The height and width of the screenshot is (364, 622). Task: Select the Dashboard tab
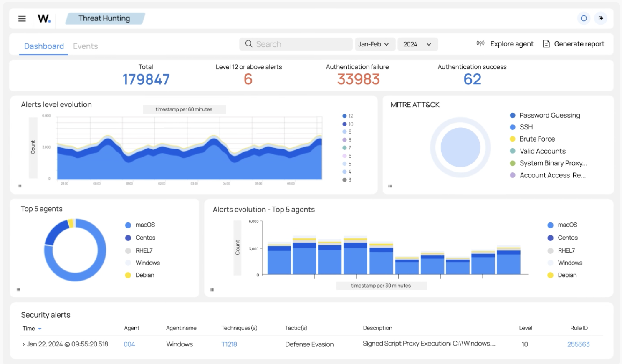(43, 46)
